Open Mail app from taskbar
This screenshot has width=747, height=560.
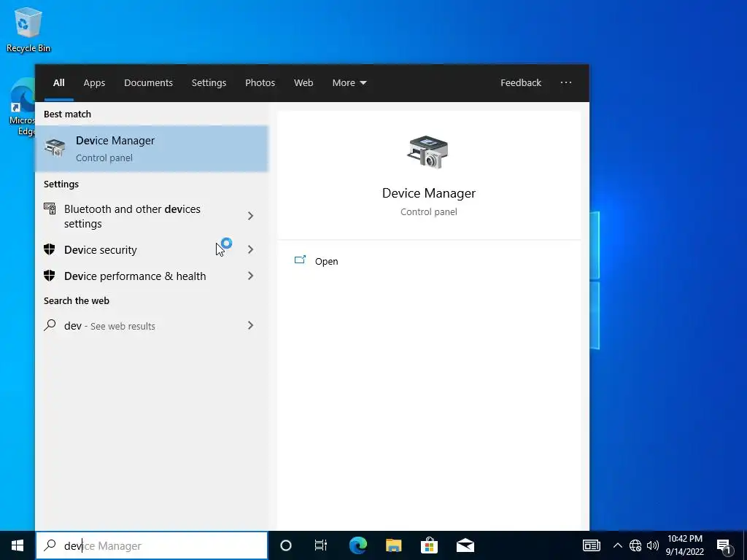465,545
